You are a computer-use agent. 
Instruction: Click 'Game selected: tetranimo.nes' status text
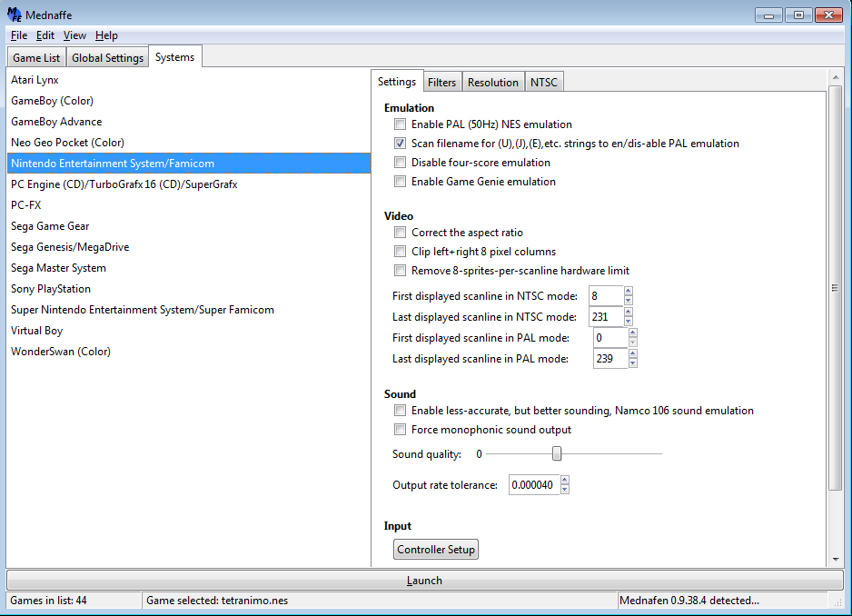217,601
